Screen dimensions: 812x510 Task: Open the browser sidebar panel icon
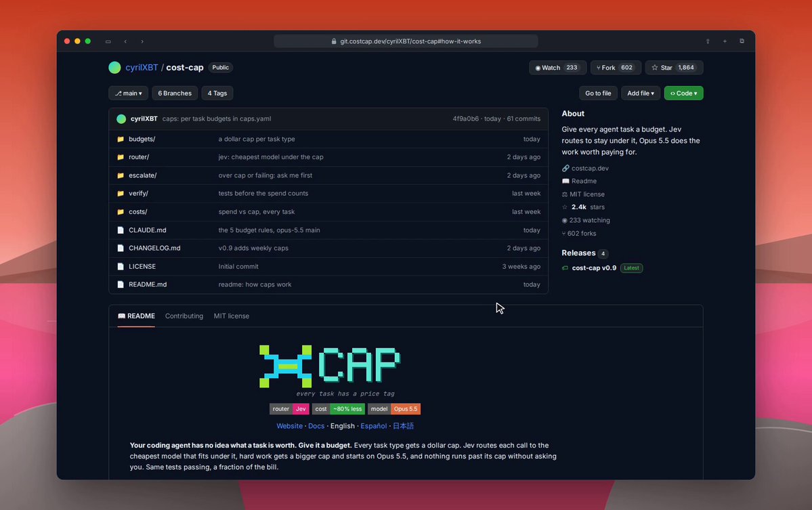(108, 41)
